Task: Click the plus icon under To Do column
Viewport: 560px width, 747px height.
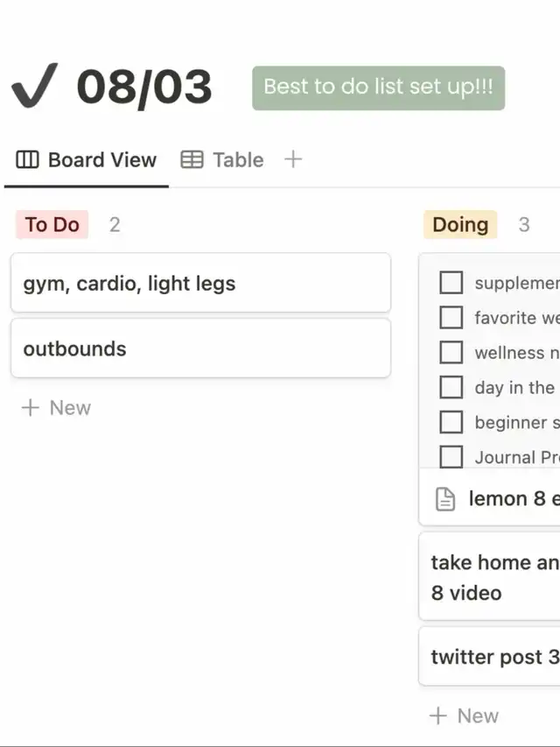Action: [31, 408]
